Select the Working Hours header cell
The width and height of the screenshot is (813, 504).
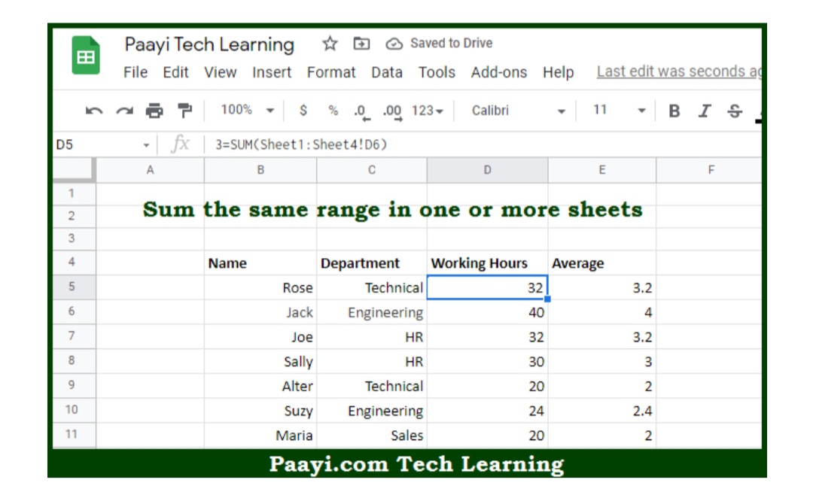pos(487,263)
